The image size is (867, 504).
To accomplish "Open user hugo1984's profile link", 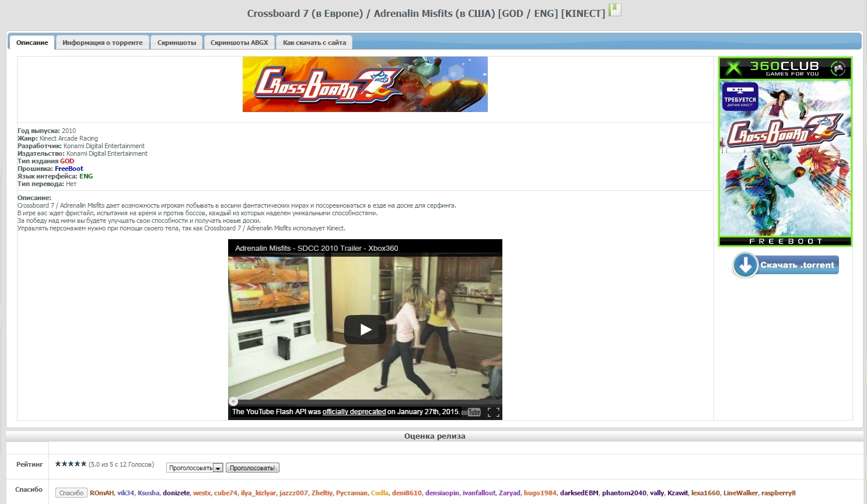I will point(540,493).
